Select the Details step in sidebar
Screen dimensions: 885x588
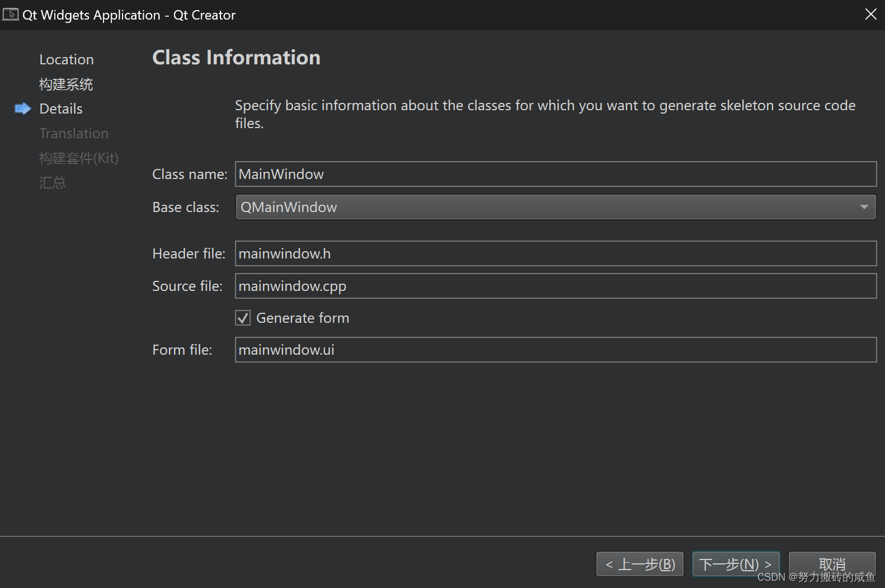point(61,109)
